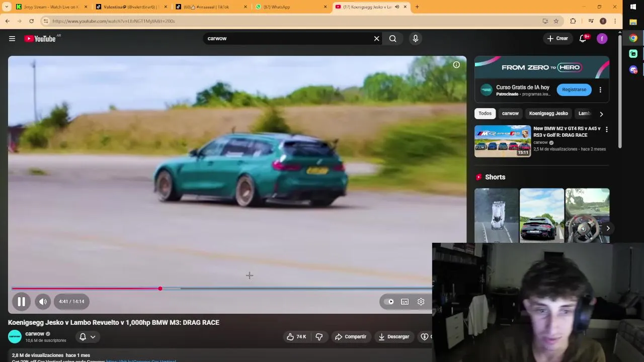
Task: Open the Discord taskbar icon
Action: (x=633, y=70)
